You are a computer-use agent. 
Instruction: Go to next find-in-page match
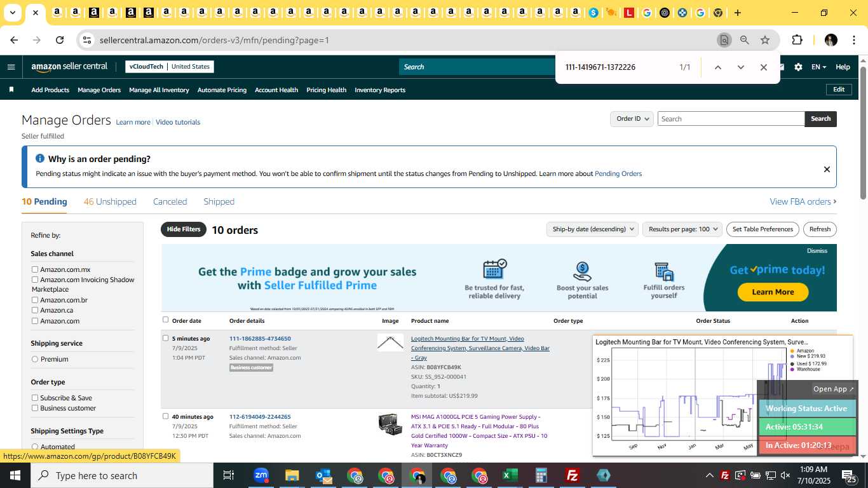[x=740, y=67]
